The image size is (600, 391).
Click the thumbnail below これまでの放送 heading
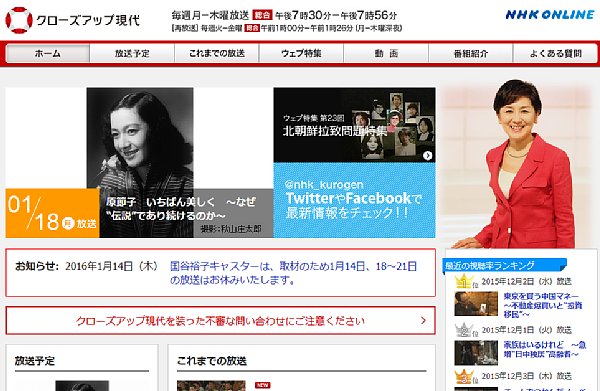pos(211,386)
